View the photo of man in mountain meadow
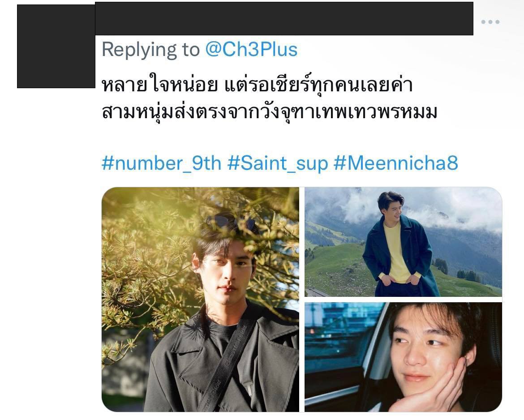This screenshot has width=524, height=420. pyautogui.click(x=404, y=242)
